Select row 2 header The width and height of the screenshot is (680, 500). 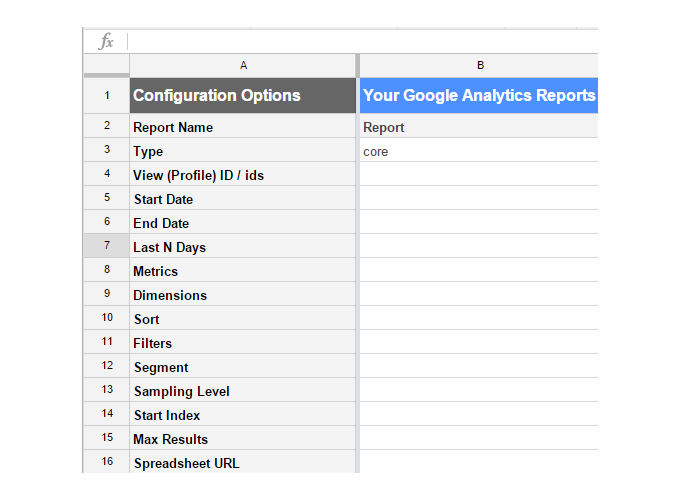tap(106, 126)
